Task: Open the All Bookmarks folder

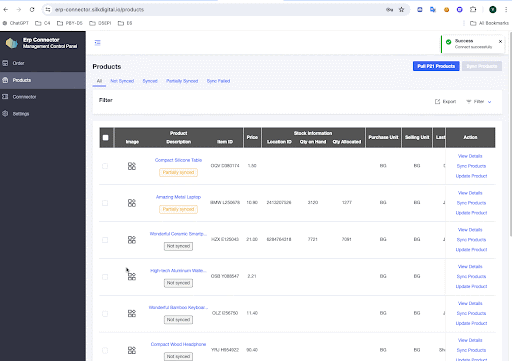Action: (x=489, y=23)
